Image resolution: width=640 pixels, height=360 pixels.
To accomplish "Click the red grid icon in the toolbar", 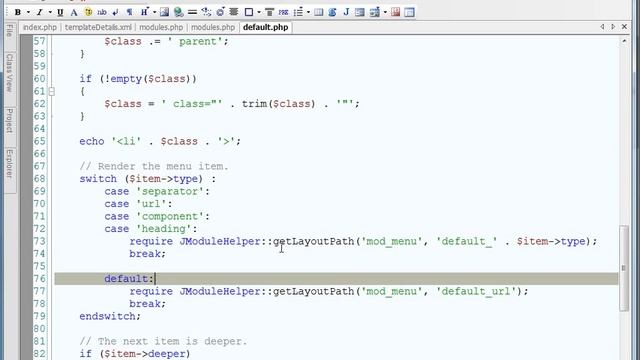I will 396,12.
